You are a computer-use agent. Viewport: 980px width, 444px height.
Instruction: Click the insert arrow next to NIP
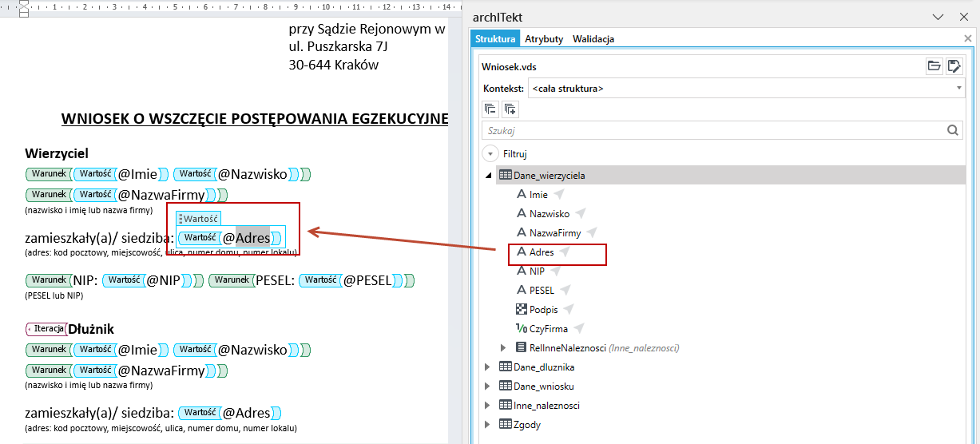(556, 271)
